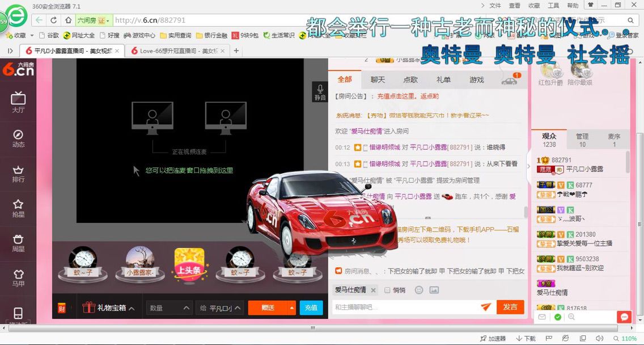Open the gift recipient 平凡口小 dropdown
This screenshot has height=345, width=644.
pyautogui.click(x=220, y=308)
